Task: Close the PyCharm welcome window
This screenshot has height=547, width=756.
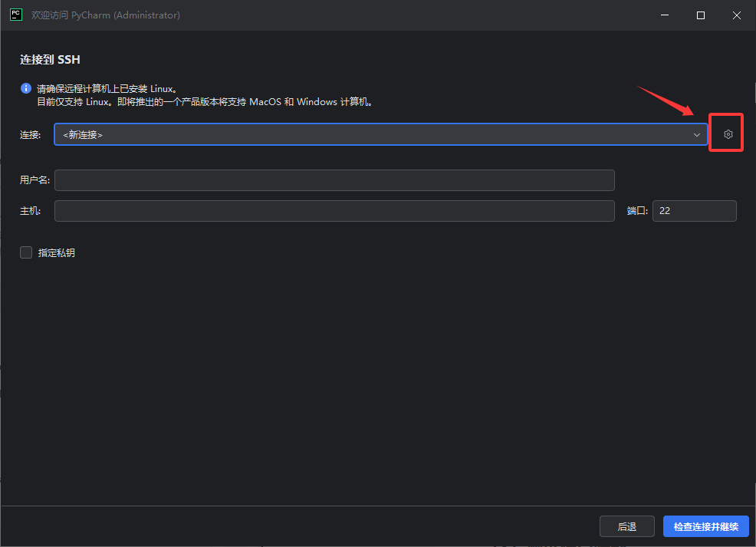Action: point(737,15)
